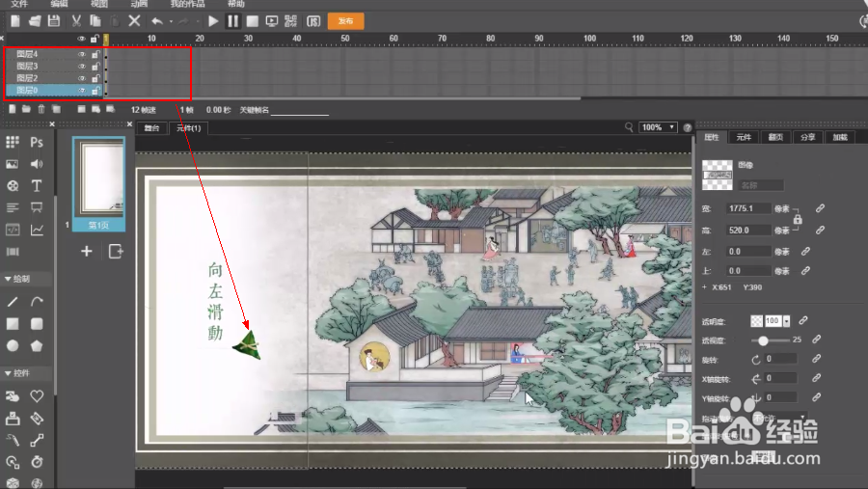Open the JS script editor
Viewport: 868px width, 489px height.
tap(313, 21)
